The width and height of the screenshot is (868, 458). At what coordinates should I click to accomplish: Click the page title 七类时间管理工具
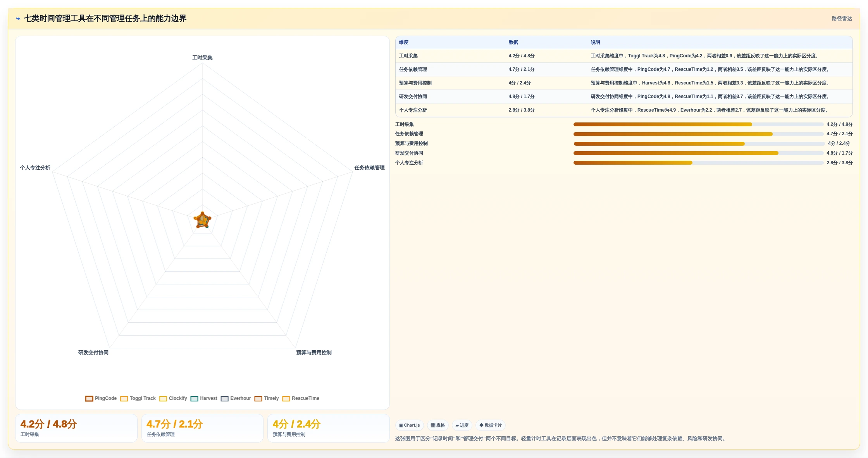pos(105,19)
